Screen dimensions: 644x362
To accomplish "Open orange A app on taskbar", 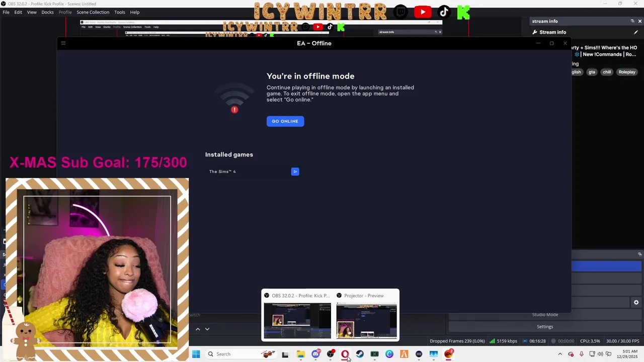I will point(404,354).
